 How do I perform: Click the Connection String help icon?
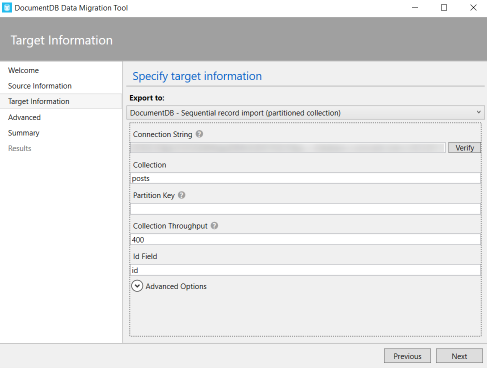pyautogui.click(x=199, y=134)
